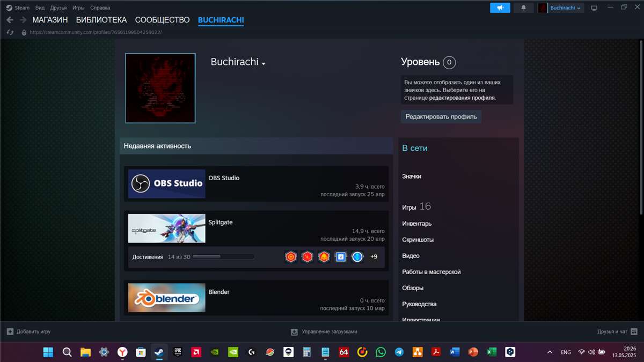
Task: Click the first Splitgate achievement badge
Action: click(290, 256)
